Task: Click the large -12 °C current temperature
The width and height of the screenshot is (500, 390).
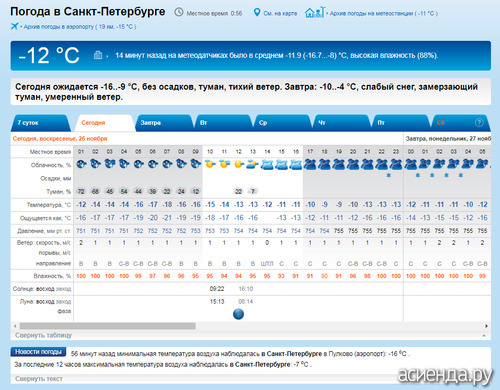Action: [49, 55]
